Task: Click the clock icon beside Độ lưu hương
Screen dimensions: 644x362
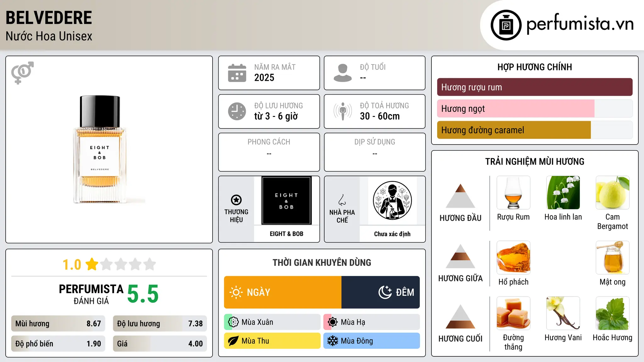Action: [237, 111]
